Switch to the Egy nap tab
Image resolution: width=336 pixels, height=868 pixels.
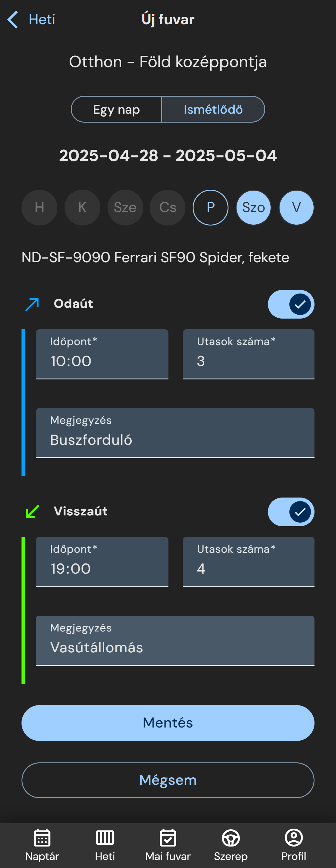point(116,109)
